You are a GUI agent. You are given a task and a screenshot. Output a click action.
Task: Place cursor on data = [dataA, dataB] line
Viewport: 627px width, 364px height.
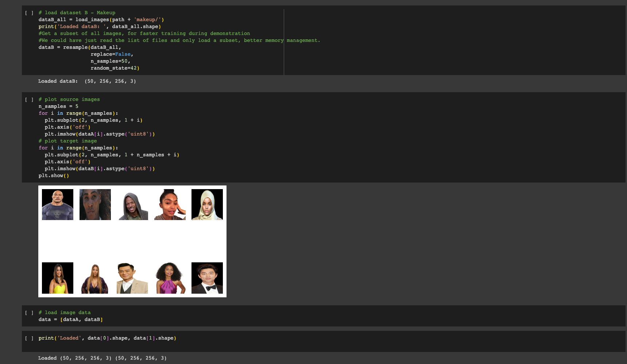pos(70,320)
